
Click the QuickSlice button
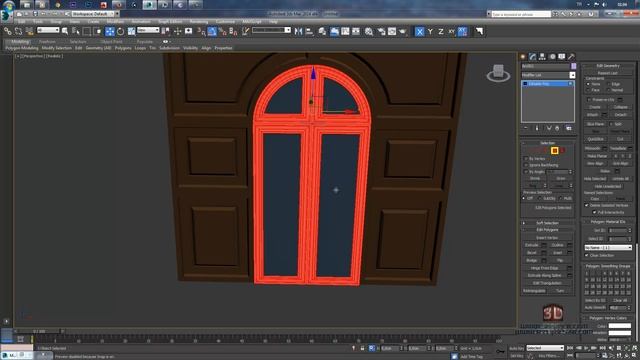(x=596, y=139)
